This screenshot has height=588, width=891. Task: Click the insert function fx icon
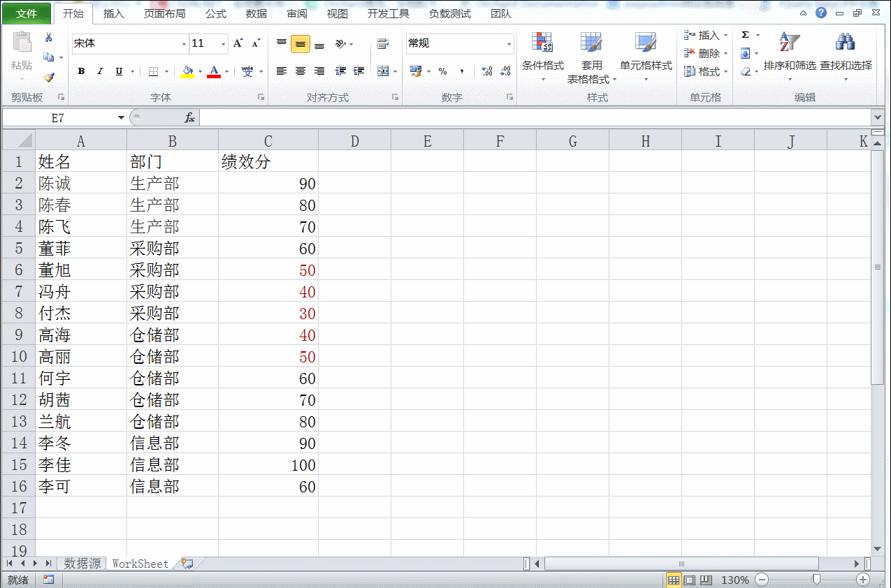[189, 118]
